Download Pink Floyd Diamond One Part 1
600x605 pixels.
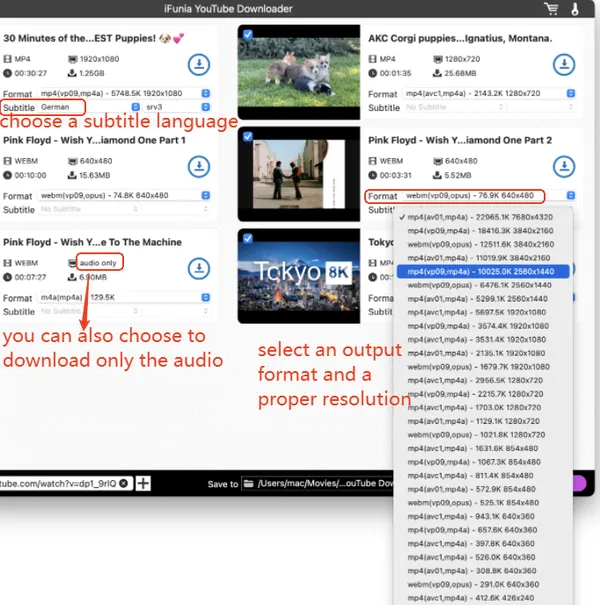point(199,166)
